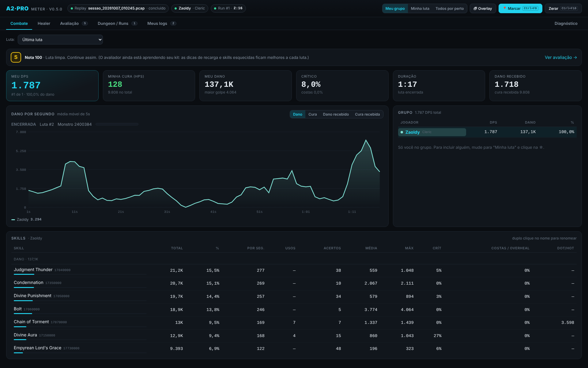Click the Empyrean Lord's Grace skill name

37,348
